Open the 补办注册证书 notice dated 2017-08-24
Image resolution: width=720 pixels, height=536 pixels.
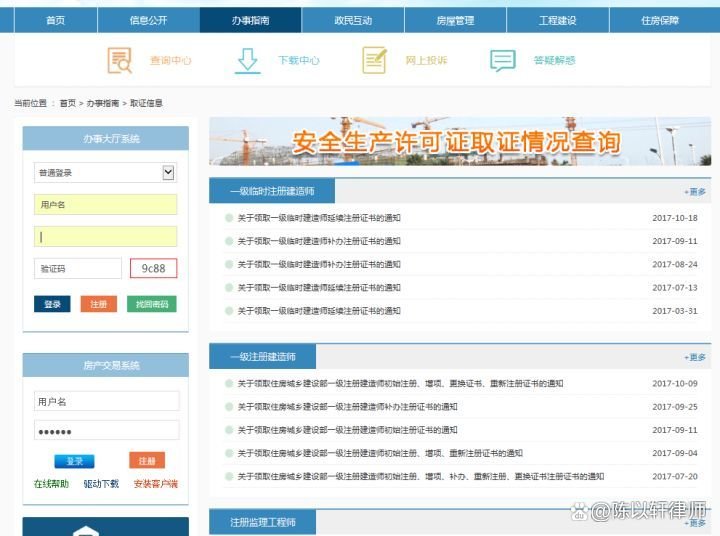click(x=319, y=264)
